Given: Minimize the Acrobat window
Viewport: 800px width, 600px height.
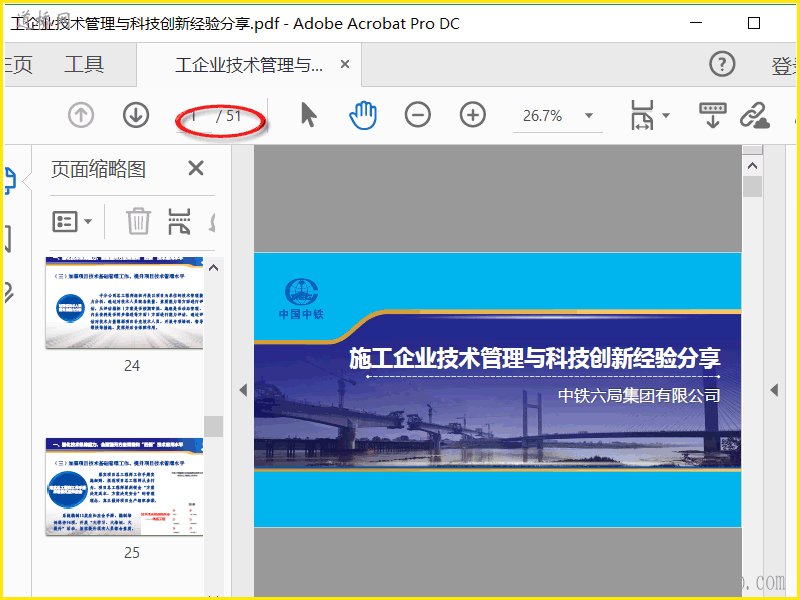Looking at the screenshot, I should point(696,23).
